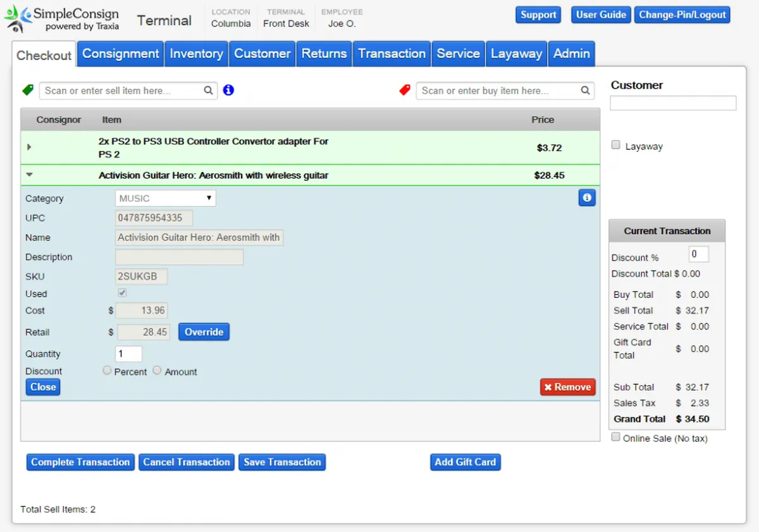Viewport: 759px width, 532px height.
Task: Enable Online Sale (No tax) checkbox
Action: click(615, 437)
